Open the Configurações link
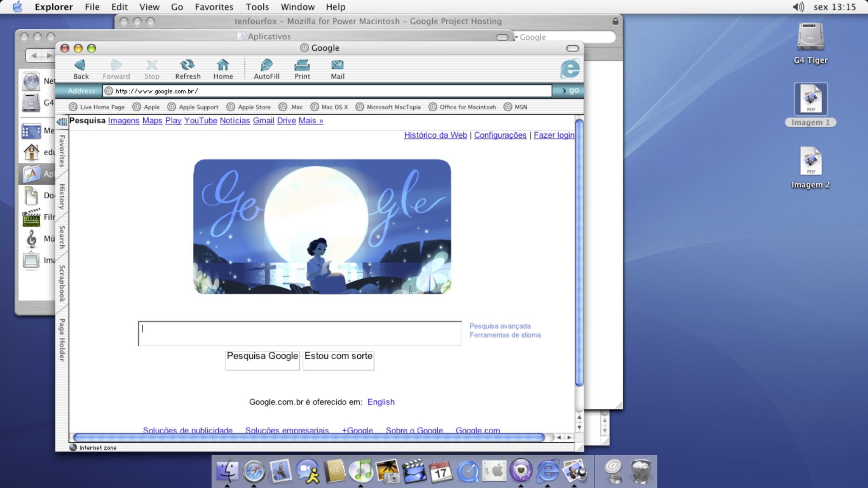Screen dimensions: 868x488 coord(500,135)
